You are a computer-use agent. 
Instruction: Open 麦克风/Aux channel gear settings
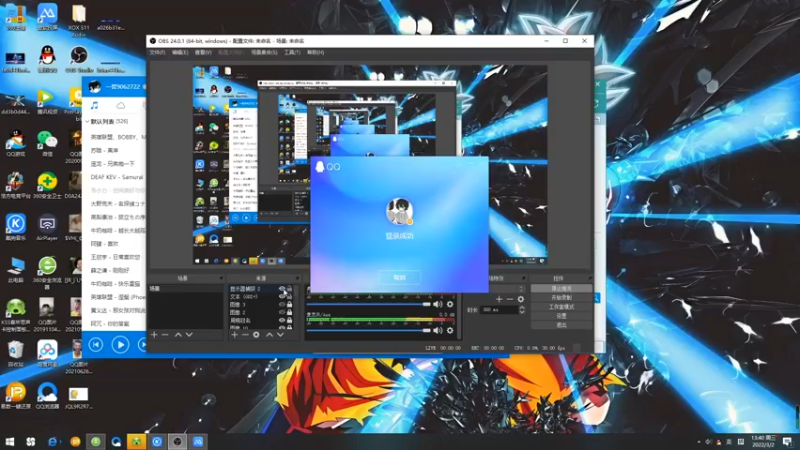(450, 330)
